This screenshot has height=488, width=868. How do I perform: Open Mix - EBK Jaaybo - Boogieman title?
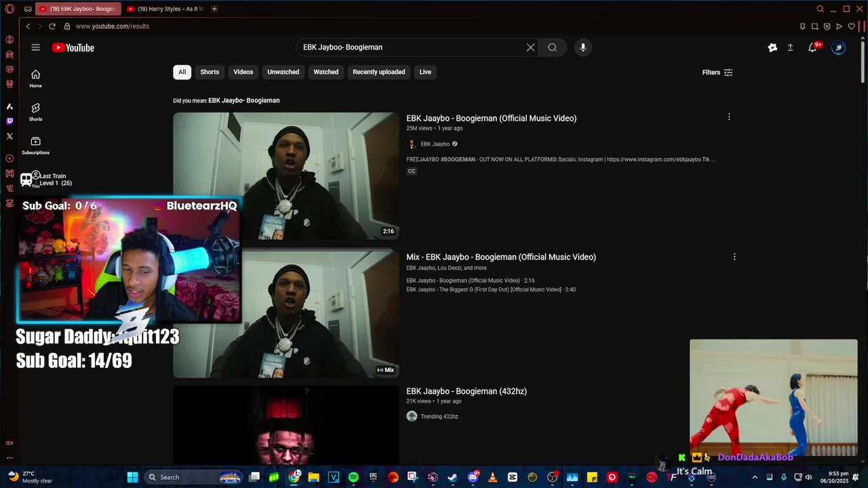(501, 257)
